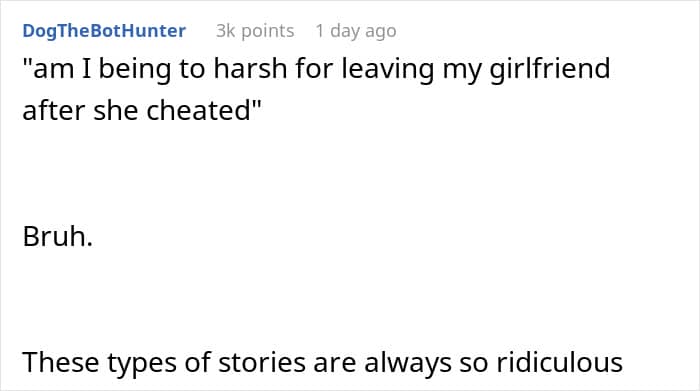Click the opening quotation mark before "am"
This screenshot has height=391, width=700.
tap(27, 63)
